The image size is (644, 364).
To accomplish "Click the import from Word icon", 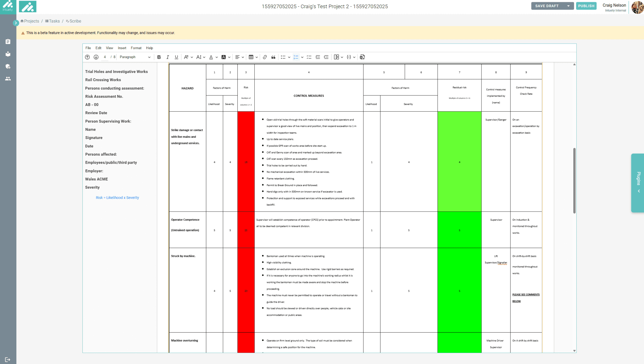I will [362, 57].
